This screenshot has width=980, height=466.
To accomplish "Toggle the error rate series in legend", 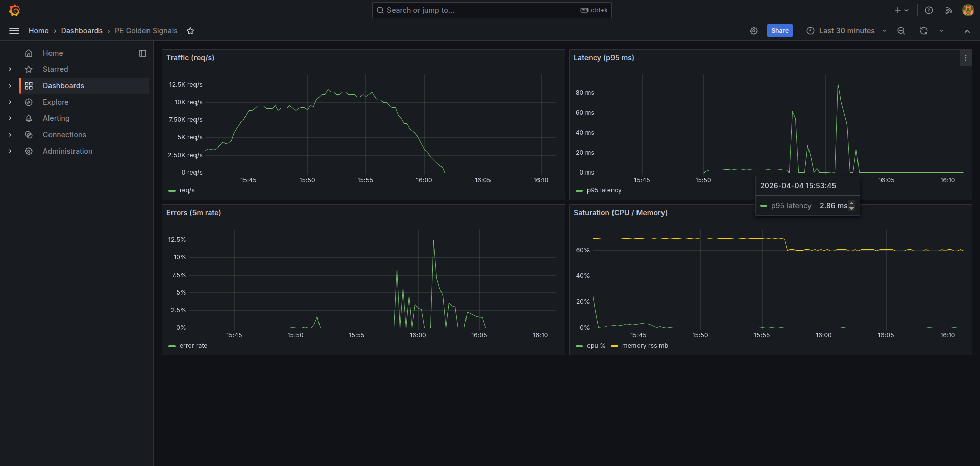I will [x=193, y=346].
